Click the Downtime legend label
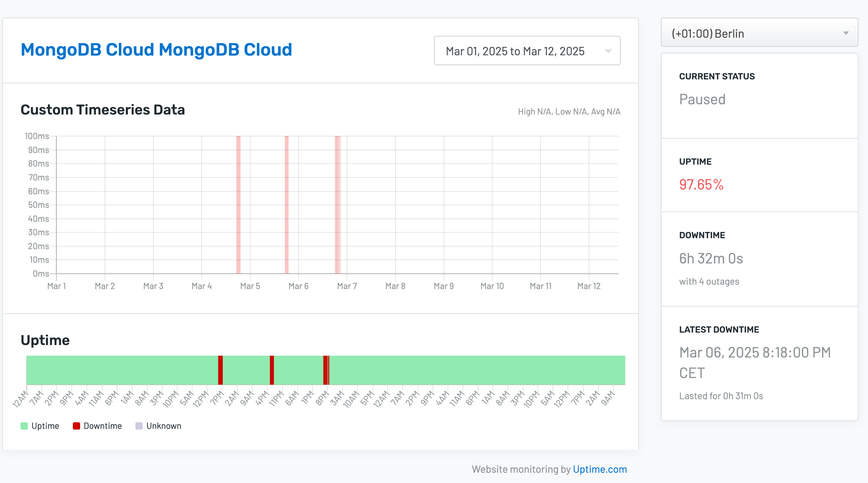The width and height of the screenshot is (868, 483). click(102, 426)
